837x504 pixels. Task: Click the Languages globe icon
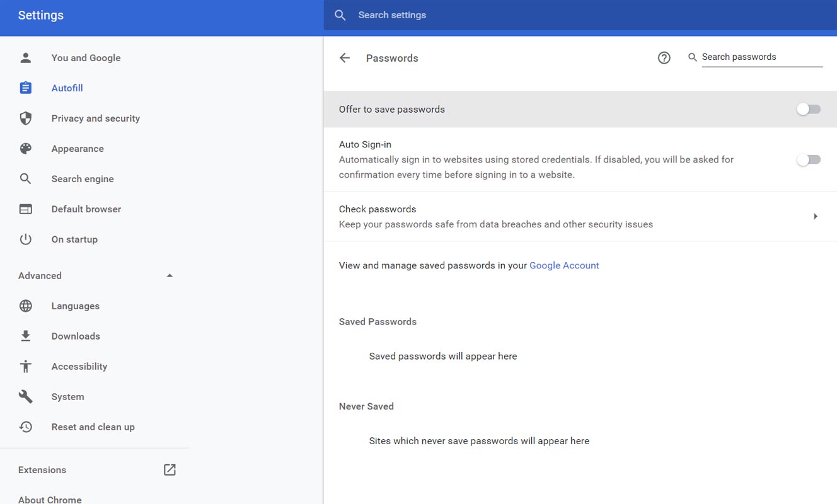pyautogui.click(x=25, y=306)
